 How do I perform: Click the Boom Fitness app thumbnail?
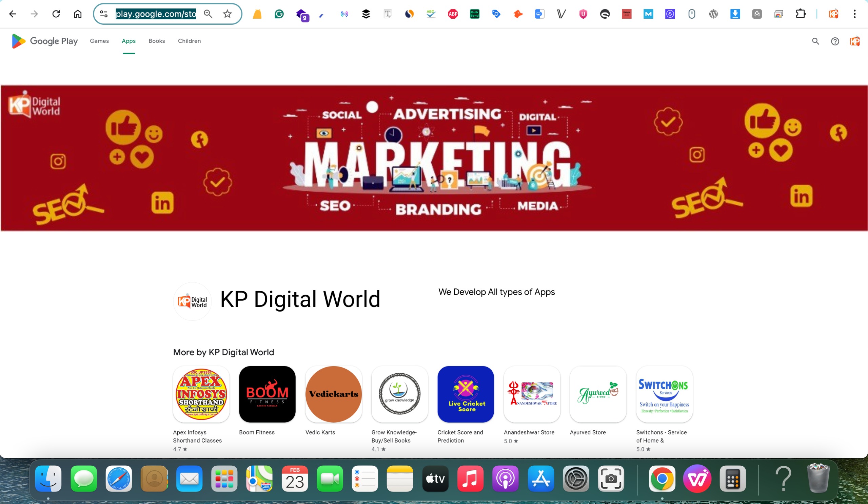tap(267, 394)
